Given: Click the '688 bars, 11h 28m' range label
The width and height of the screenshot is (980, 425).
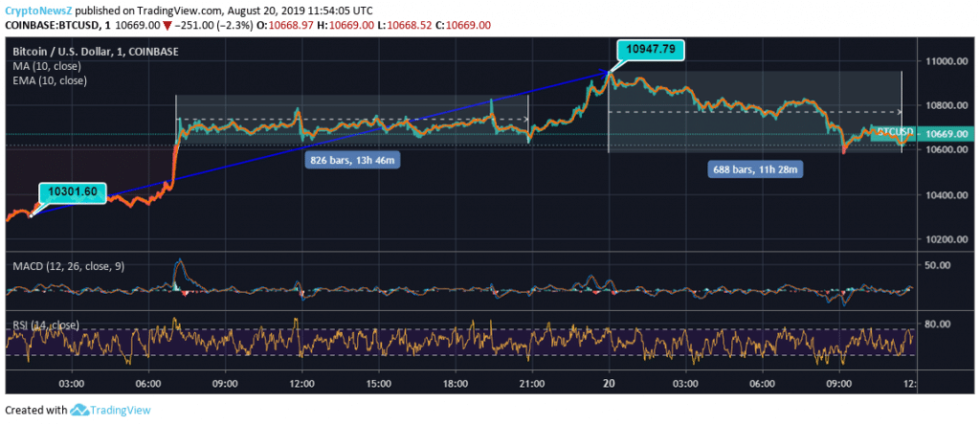Looking at the screenshot, I should pyautogui.click(x=755, y=168).
